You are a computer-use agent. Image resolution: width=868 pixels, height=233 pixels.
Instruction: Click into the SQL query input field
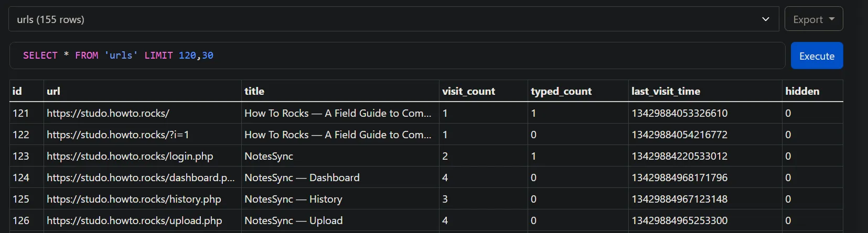pyautogui.click(x=397, y=56)
